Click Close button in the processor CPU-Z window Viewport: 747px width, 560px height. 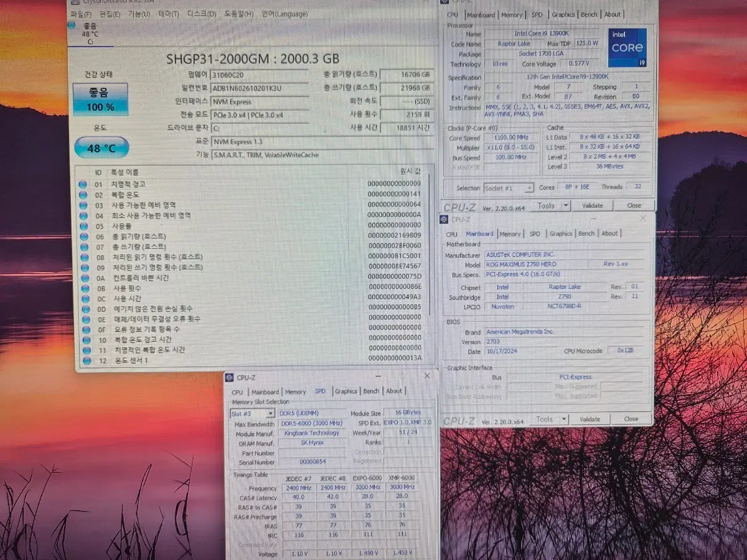[634, 205]
